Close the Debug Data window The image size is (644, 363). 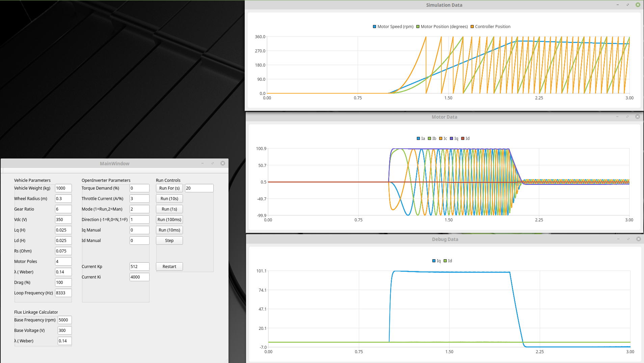[638, 239]
